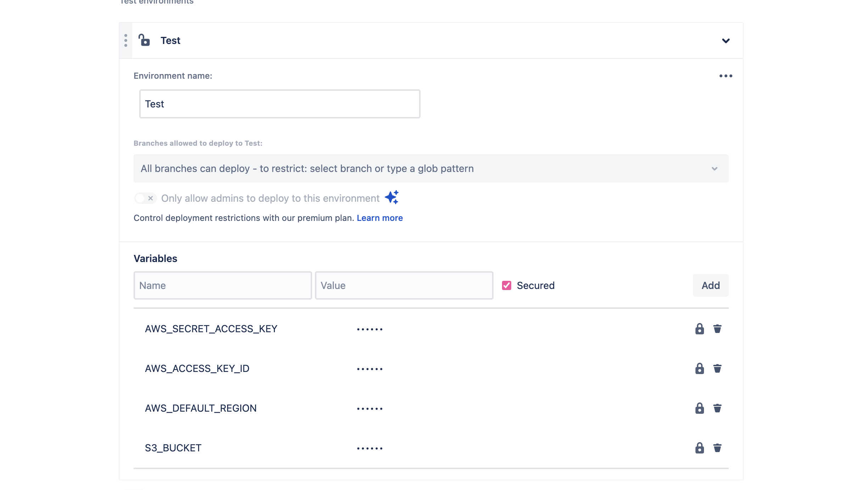This screenshot has width=868, height=490.
Task: Delete the AWS_SECRET_ACCESS_KEY variable
Action: pyautogui.click(x=717, y=329)
